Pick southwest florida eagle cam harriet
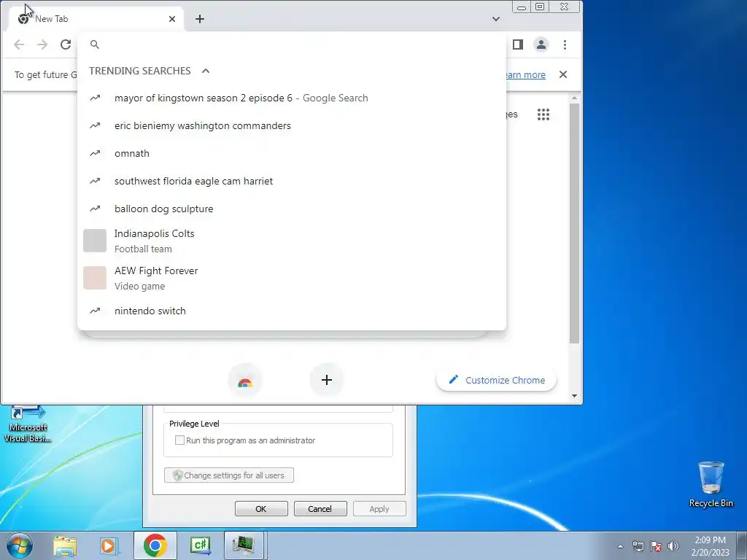This screenshot has height=560, width=747. click(292, 181)
